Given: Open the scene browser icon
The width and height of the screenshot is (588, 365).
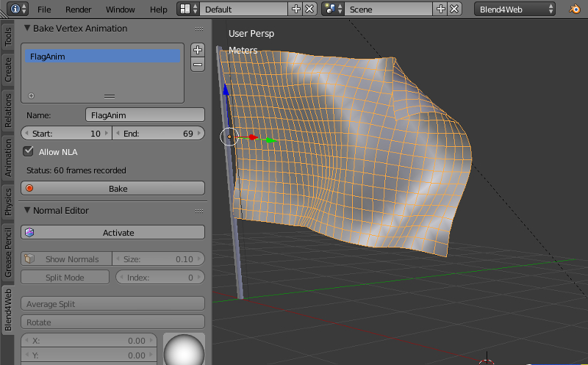Looking at the screenshot, I should 334,9.
